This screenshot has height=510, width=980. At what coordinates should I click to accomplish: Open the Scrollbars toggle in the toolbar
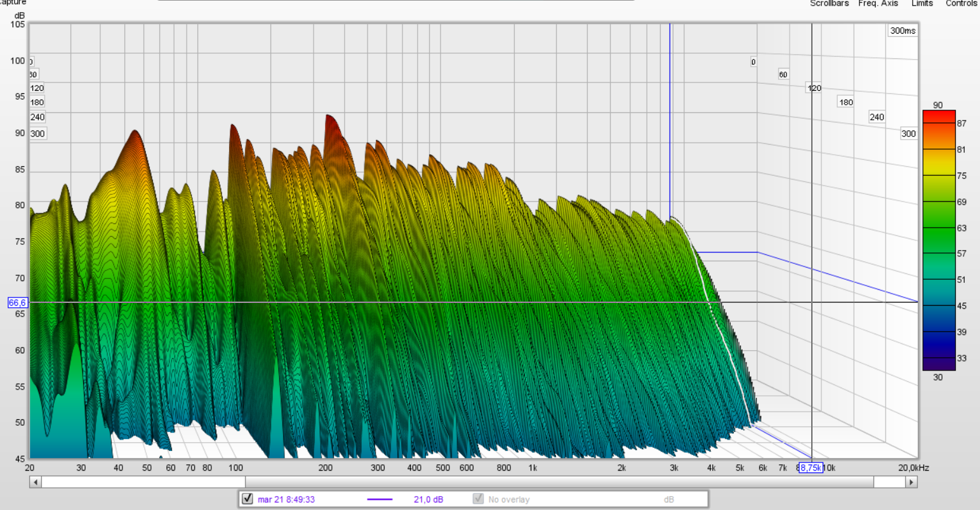pyautogui.click(x=829, y=3)
